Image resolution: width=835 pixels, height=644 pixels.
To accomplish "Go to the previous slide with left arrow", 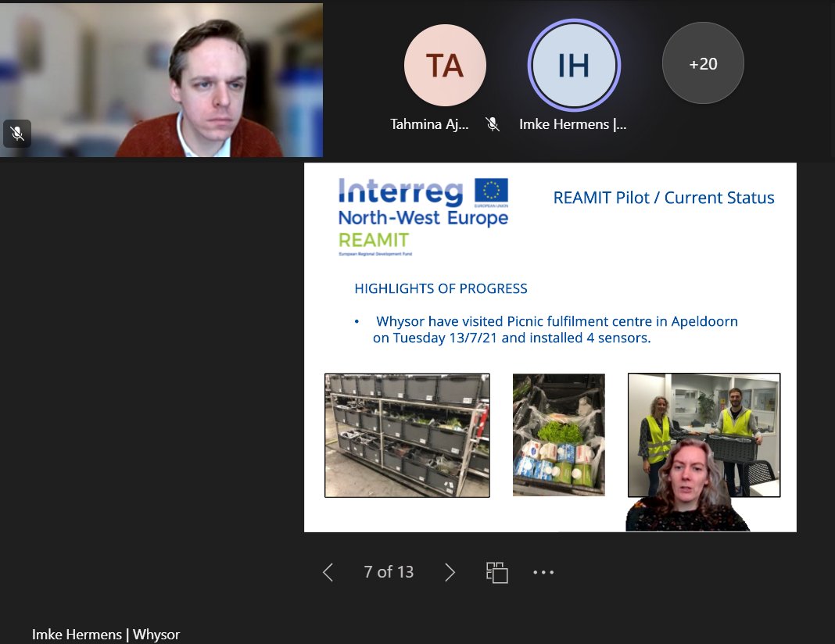I will pyautogui.click(x=328, y=573).
